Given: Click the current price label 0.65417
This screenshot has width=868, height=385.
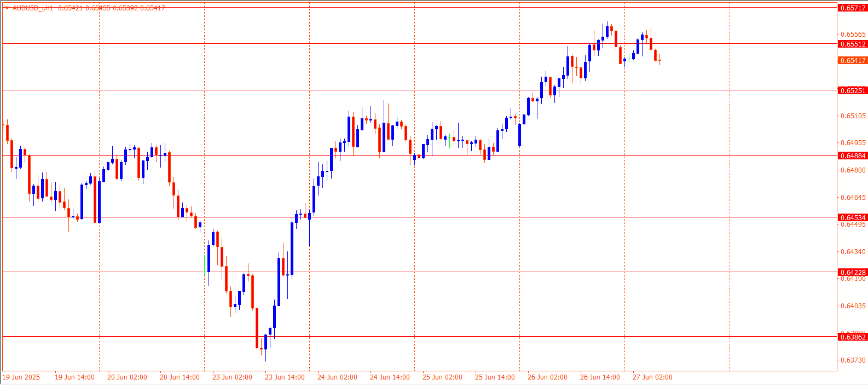Looking at the screenshot, I should pos(853,60).
